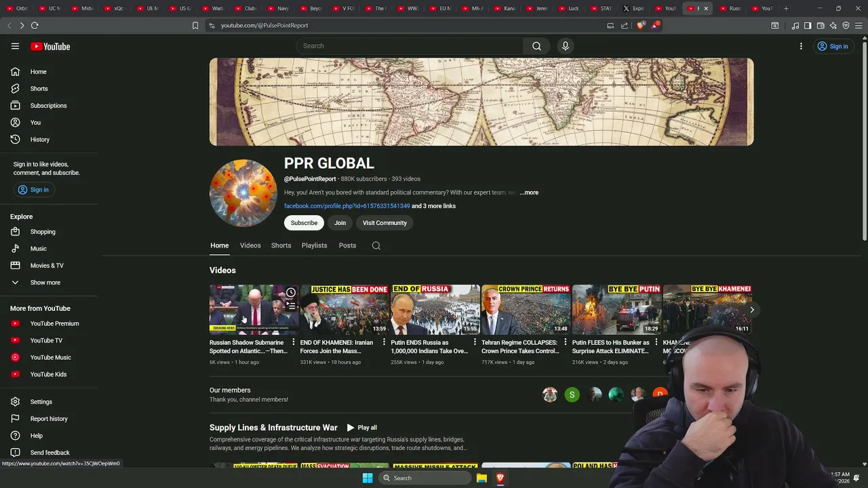Bookmark this page icon in address bar
Screen dimensions: 868x488
click(195, 25)
